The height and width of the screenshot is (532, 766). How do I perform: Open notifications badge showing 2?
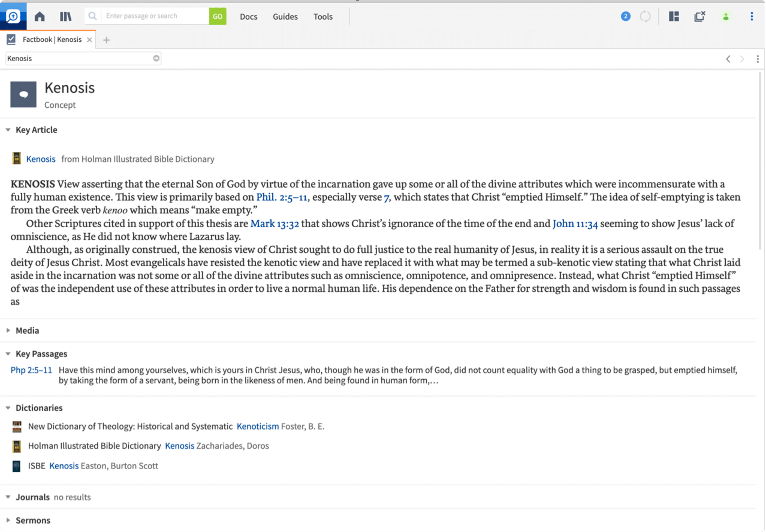point(625,16)
